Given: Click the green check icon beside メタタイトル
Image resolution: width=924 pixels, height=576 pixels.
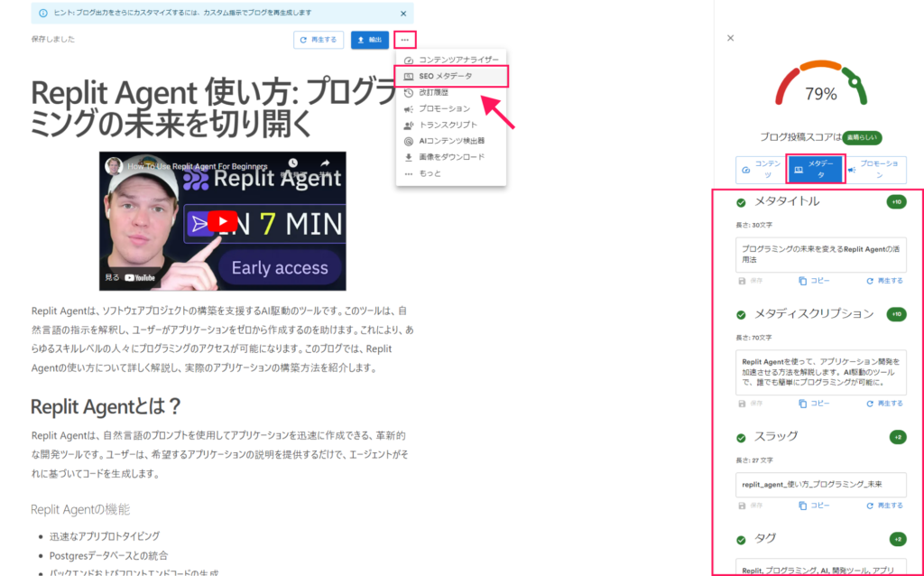Looking at the screenshot, I should coord(742,203).
